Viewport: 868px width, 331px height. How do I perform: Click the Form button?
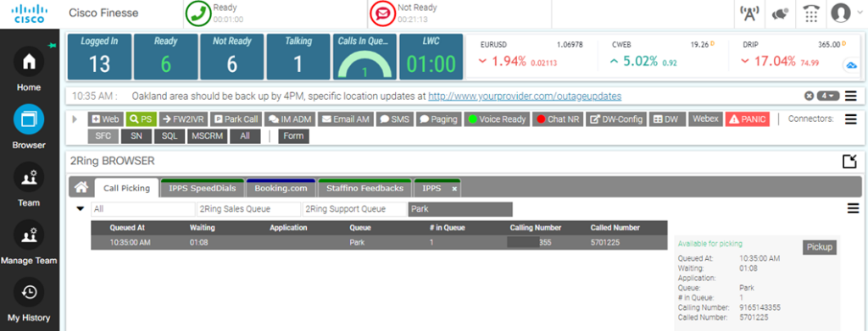pyautogui.click(x=293, y=136)
